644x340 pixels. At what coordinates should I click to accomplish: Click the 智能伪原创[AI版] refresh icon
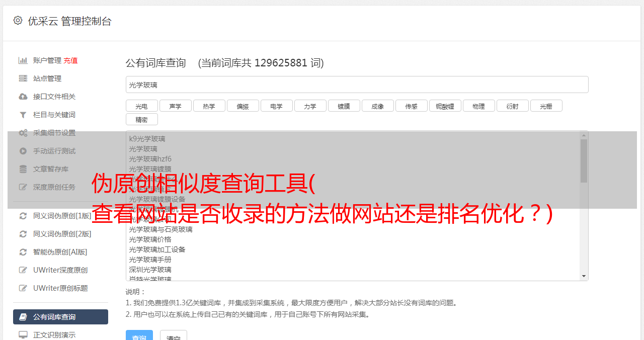(x=23, y=252)
